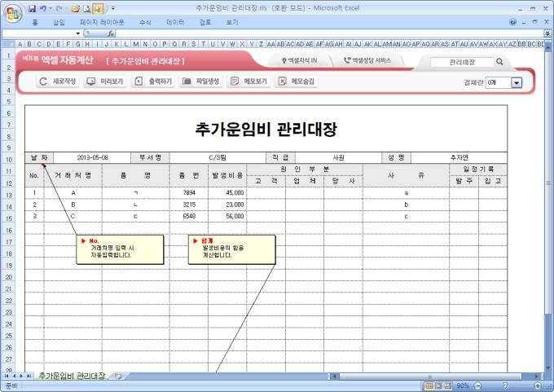The height and width of the screenshot is (392, 554).
Task: Switch to Page Break Preview icon
Action: [x=448, y=385]
